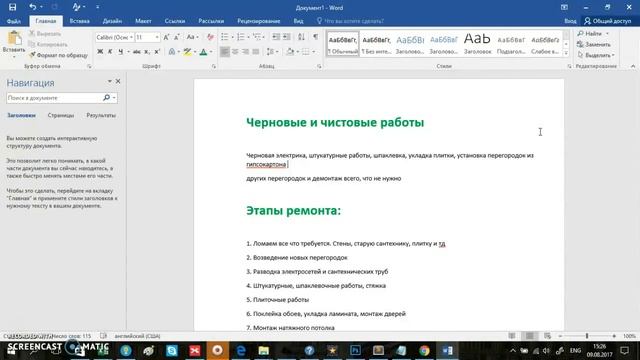Increase paragraph indent

(x=287, y=37)
